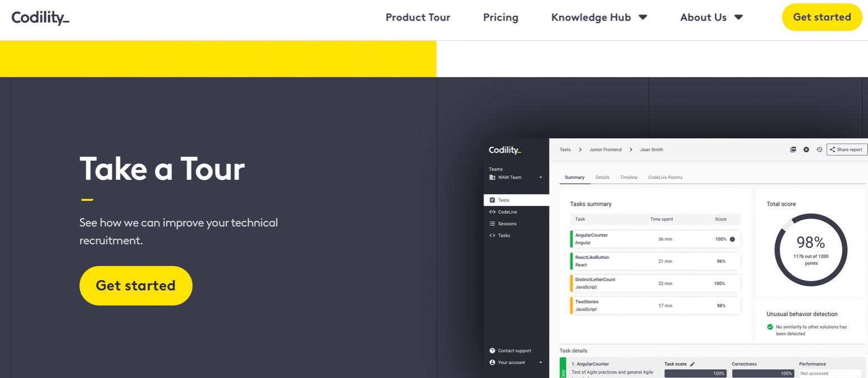Open the WAW Team selector caret

pos(541,178)
